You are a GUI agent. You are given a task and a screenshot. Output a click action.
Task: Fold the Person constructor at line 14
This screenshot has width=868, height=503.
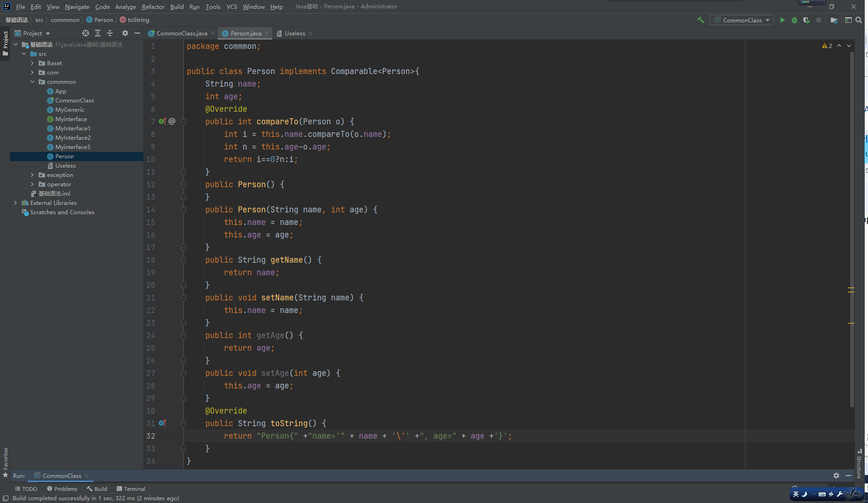tap(183, 210)
